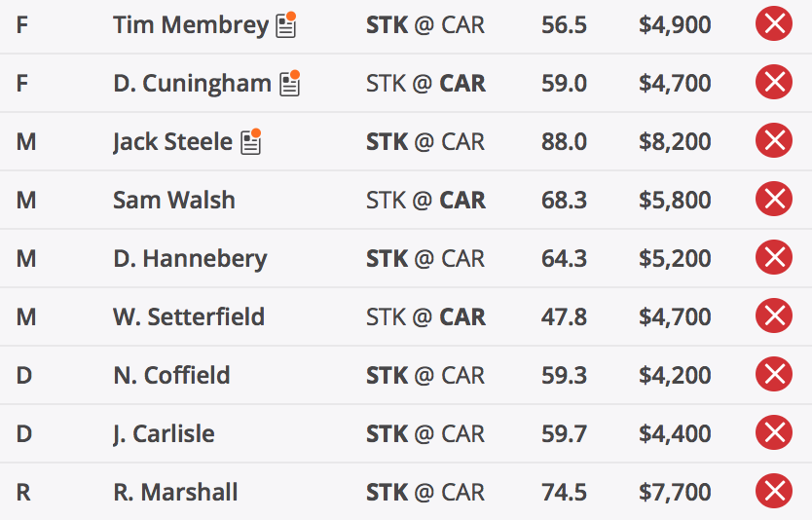Open N. Coffield player card
812x520 pixels.
(x=171, y=375)
